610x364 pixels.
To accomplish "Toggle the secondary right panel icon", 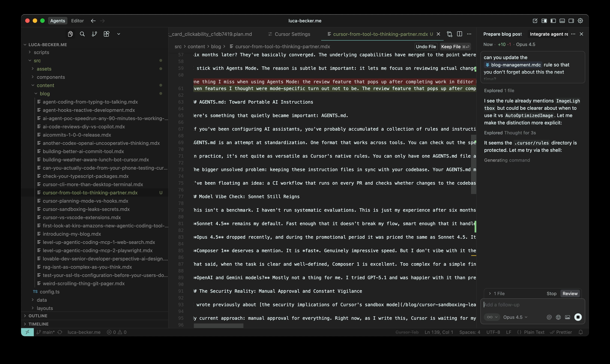I will 571,21.
